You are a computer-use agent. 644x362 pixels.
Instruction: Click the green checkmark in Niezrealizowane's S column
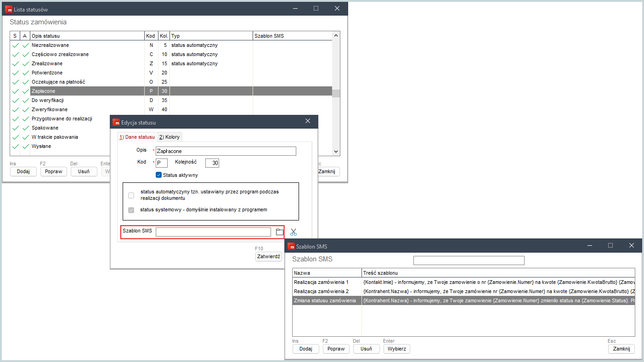(15, 45)
